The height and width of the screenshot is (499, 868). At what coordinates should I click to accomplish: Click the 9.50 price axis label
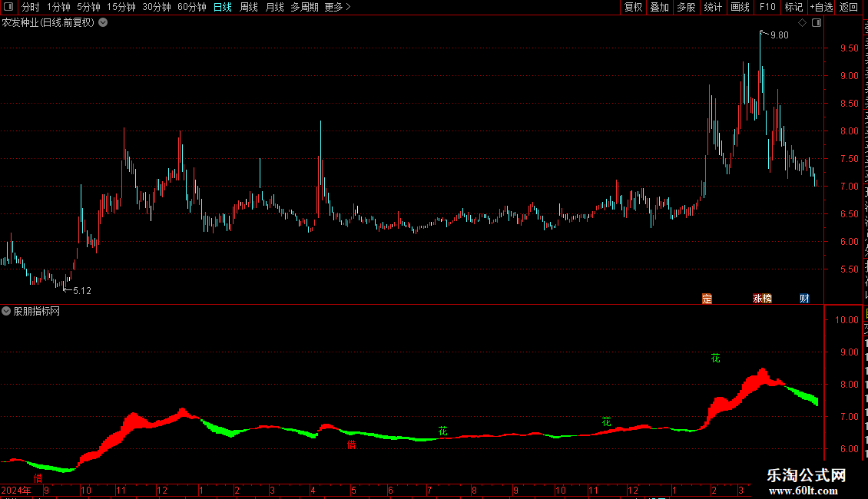click(x=849, y=48)
